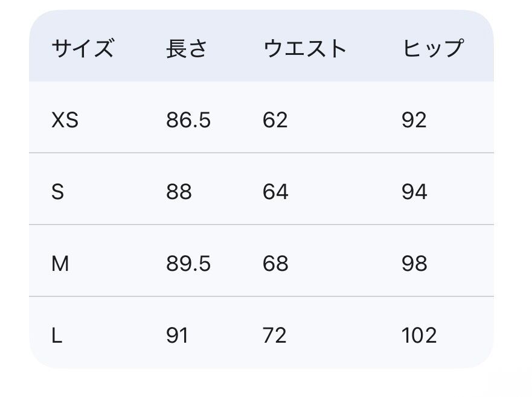Viewport: 532px width, 397px height.
Task: Click the サイズ column header
Action: click(82, 48)
